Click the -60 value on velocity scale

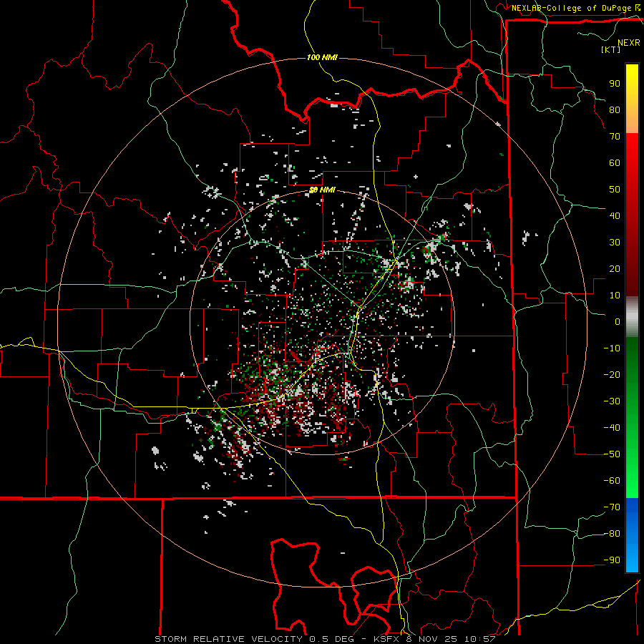coord(612,481)
